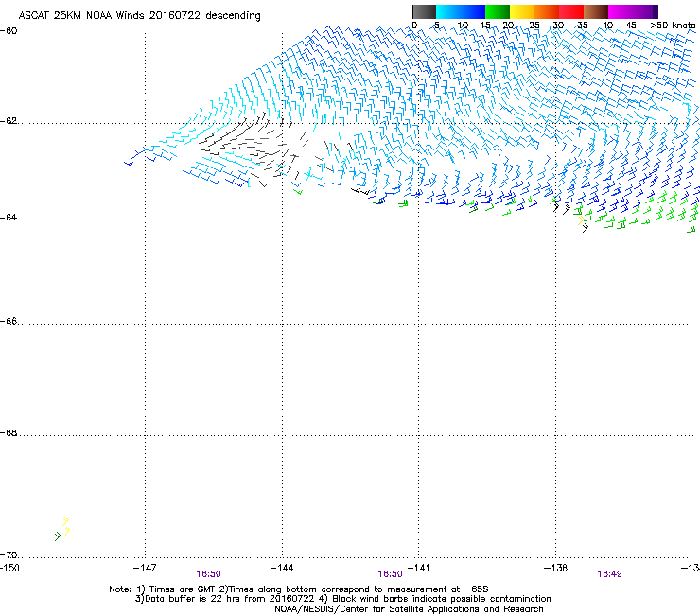The width and height of the screenshot is (700, 615).
Task: Click the plot title 'ASCAT 25KM NOAA Winds 20160722 descending'
Action: coord(139,15)
